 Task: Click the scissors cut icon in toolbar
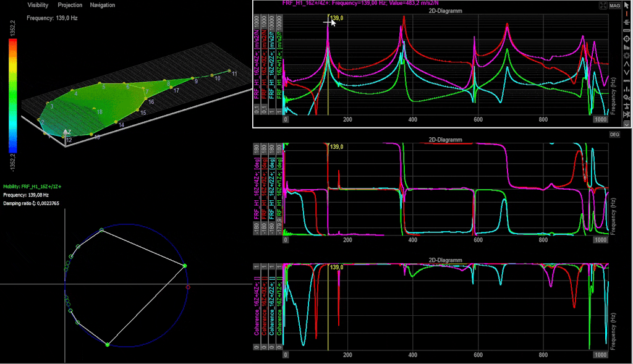pyautogui.click(x=627, y=114)
